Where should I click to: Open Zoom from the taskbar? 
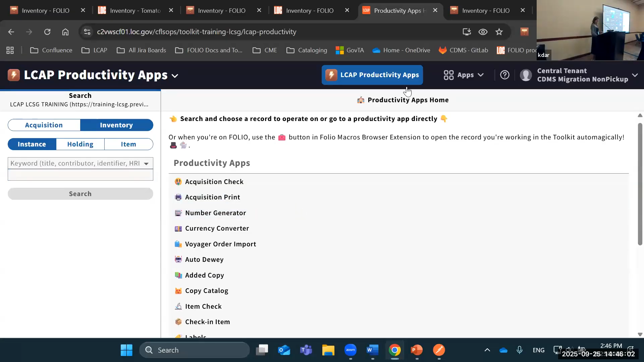(x=350, y=350)
